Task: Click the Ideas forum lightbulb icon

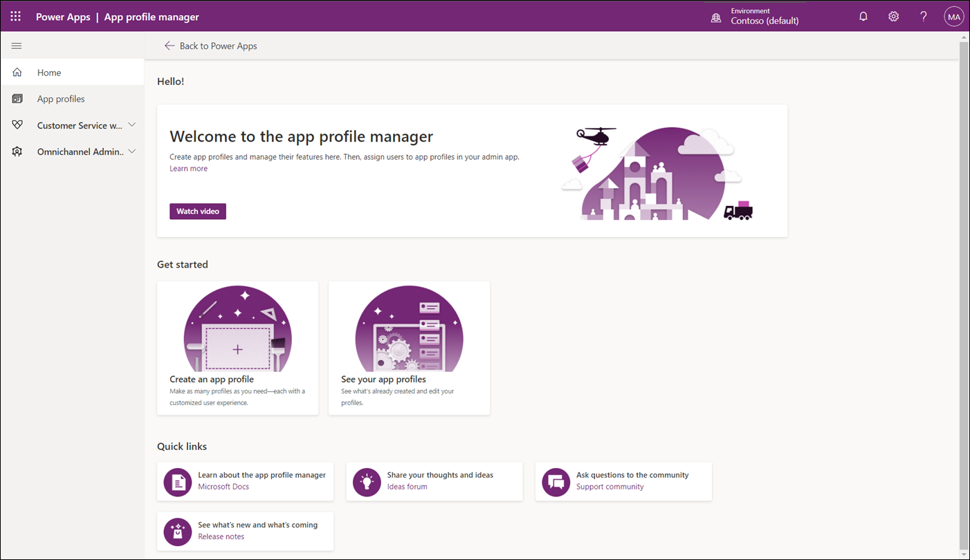Action: click(367, 482)
